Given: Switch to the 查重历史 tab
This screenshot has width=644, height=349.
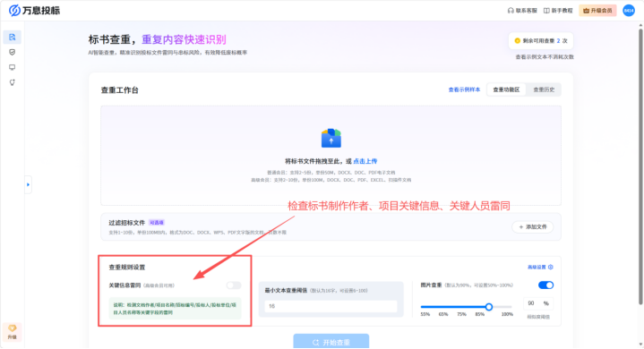Looking at the screenshot, I should click(544, 89).
